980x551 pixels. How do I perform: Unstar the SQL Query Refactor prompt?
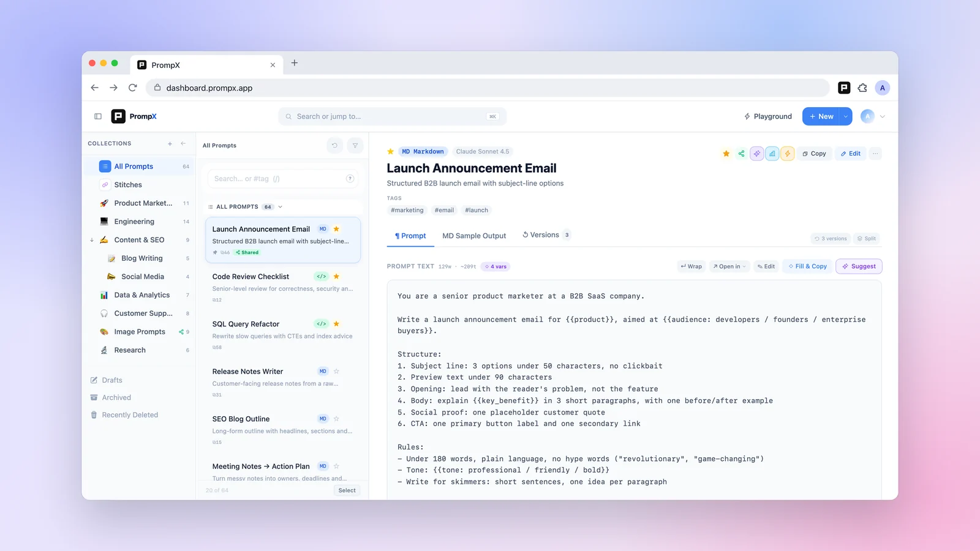[336, 324]
